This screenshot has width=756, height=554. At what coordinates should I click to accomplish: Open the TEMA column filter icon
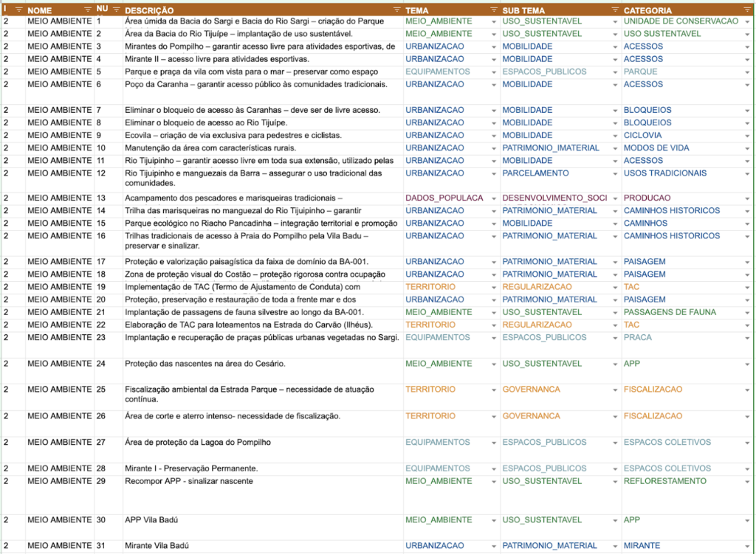494,10
